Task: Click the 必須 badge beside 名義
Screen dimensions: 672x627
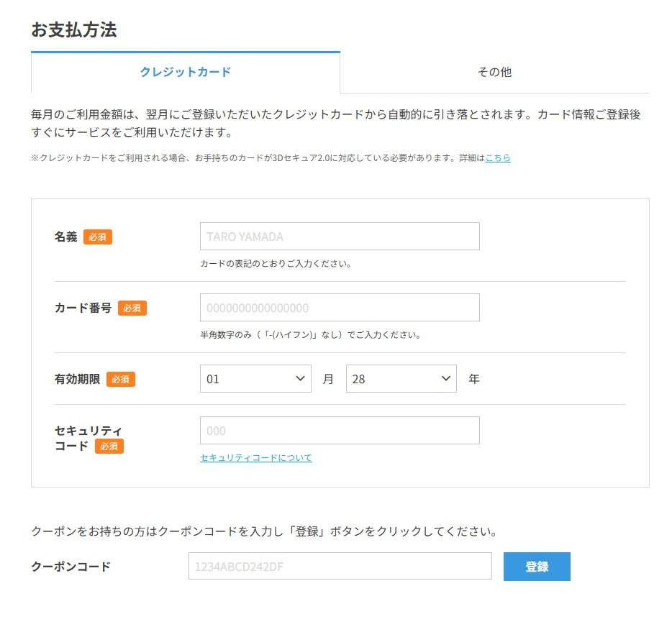Action: (x=98, y=237)
